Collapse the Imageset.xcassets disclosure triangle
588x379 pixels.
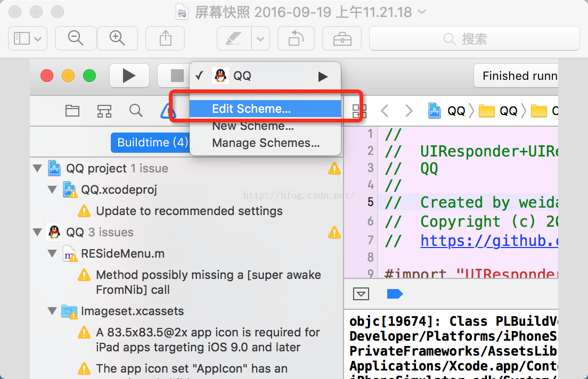click(53, 311)
